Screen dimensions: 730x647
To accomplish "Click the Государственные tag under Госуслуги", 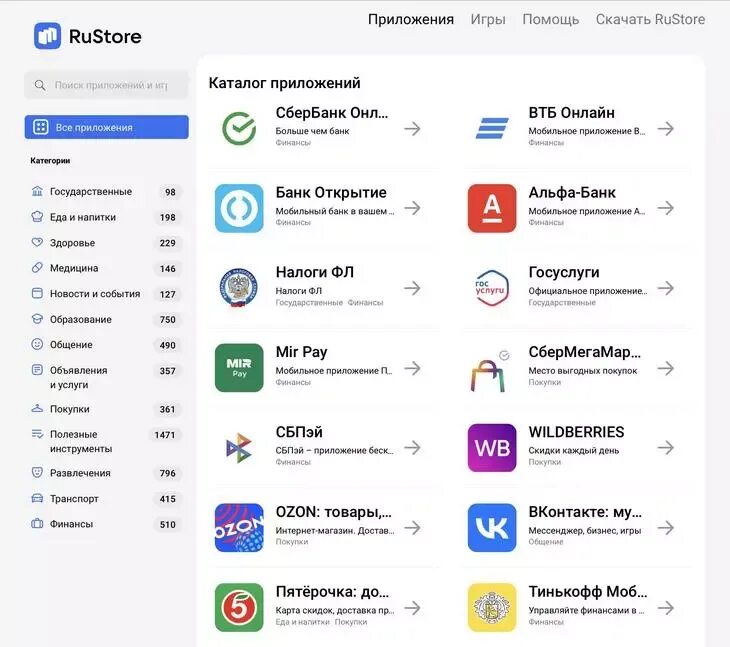I will [562, 303].
